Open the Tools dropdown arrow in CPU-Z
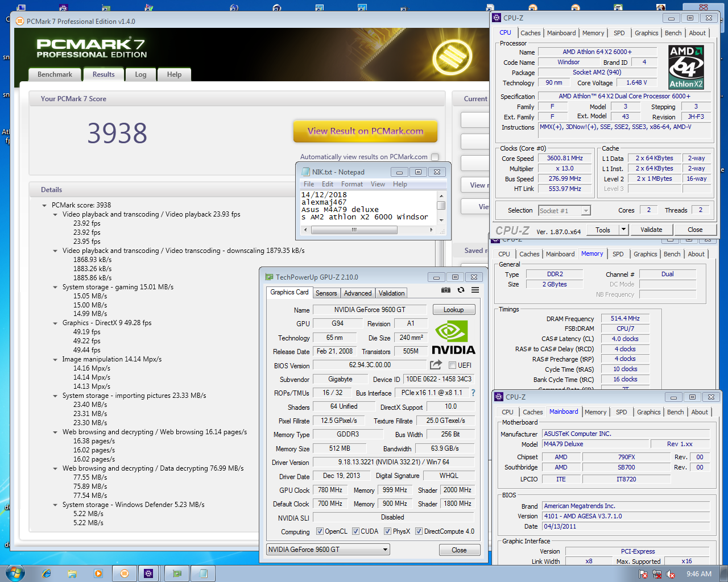728x582 pixels. tap(623, 230)
